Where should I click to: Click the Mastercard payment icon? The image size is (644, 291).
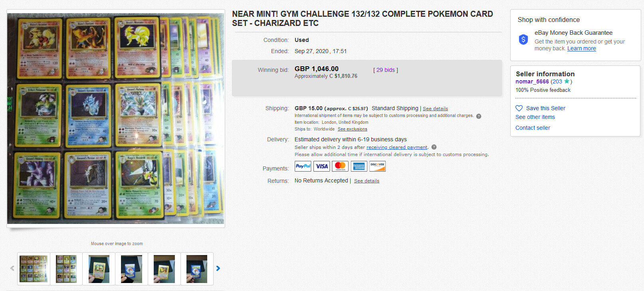340,166
